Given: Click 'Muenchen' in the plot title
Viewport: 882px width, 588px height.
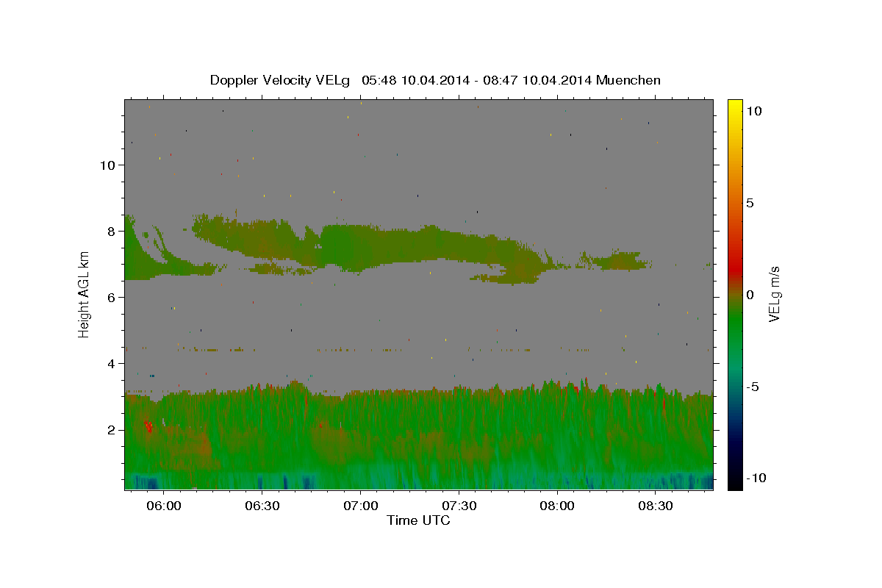Looking at the screenshot, I should pyautogui.click(x=628, y=80).
